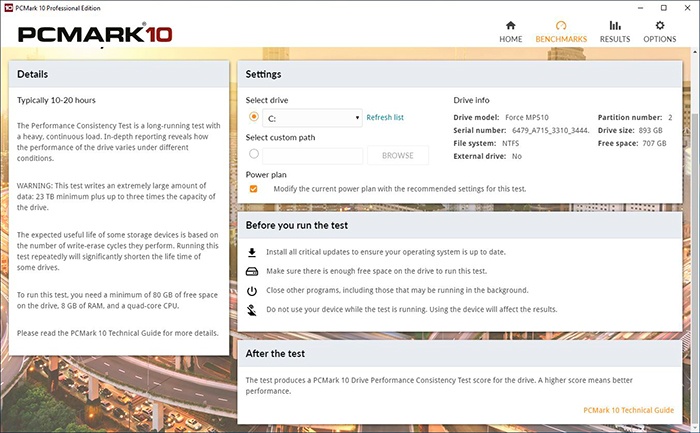Maximize the PCMark 10 window
This screenshot has width=700, height=433.
(663, 8)
